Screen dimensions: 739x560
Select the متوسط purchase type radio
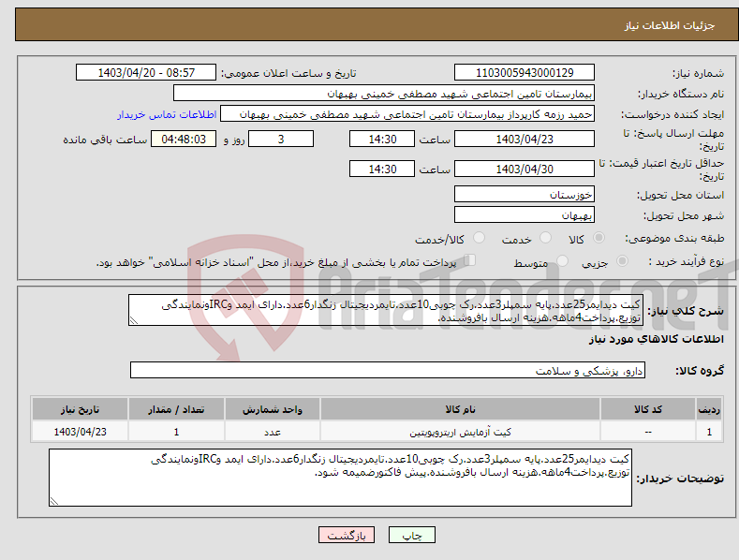click(562, 261)
